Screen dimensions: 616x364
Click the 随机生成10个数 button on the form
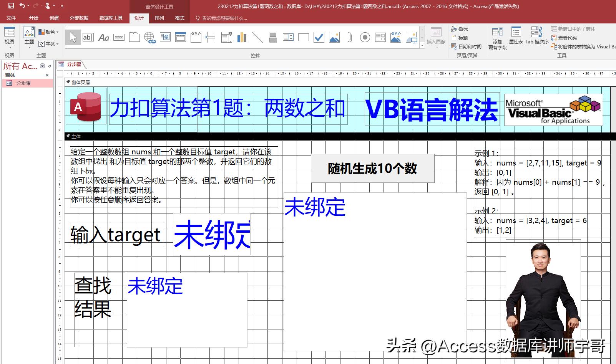tap(372, 168)
